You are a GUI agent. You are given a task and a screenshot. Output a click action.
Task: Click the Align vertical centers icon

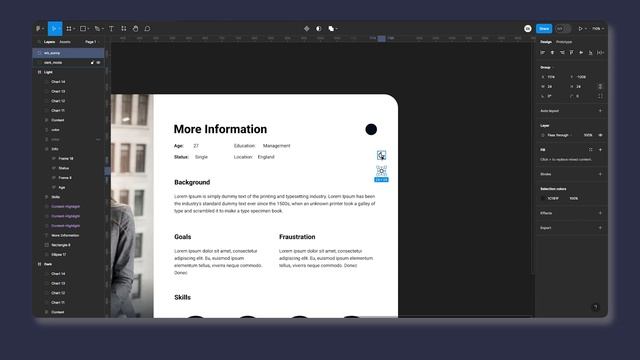click(581, 53)
